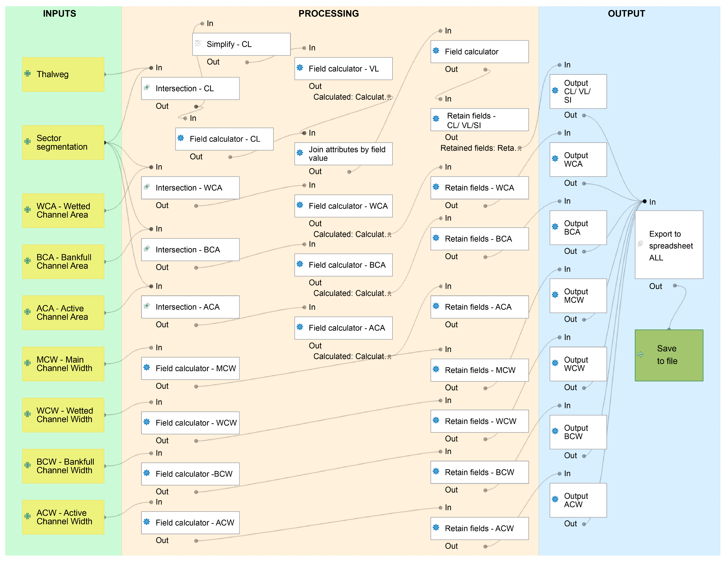Image resolution: width=728 pixels, height=562 pixels.
Task: Click the Intersection - WCA algorithm icon
Action: click(x=147, y=187)
